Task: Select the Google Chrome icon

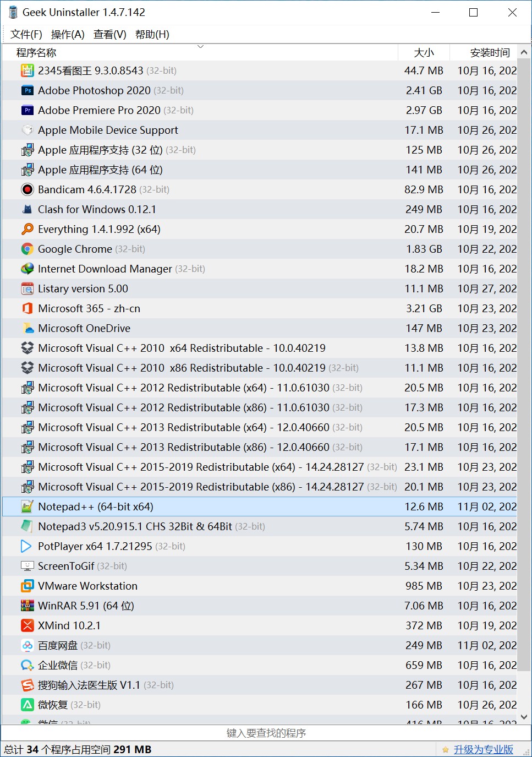Action: 27,249
